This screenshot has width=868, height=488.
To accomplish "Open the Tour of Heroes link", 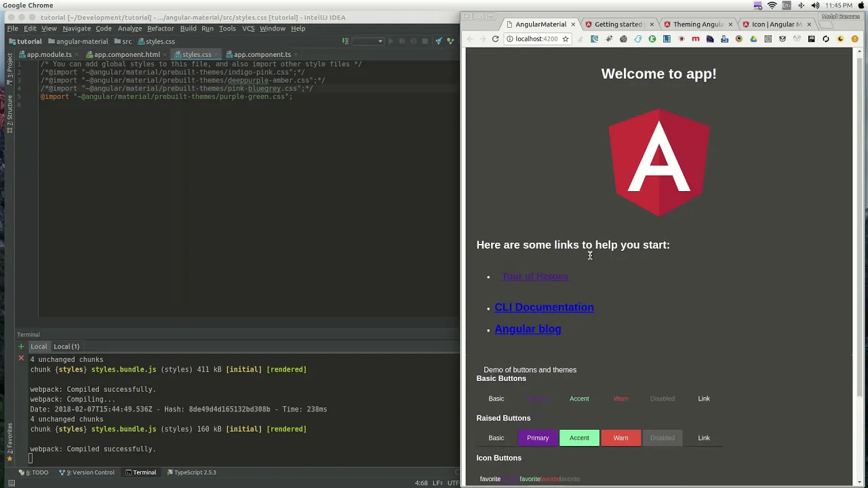I will tap(535, 277).
